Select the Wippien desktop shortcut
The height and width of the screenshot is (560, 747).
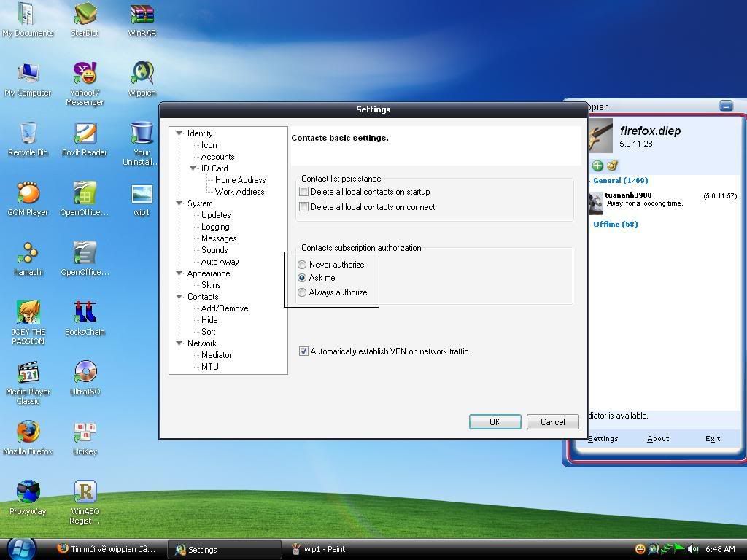142,79
